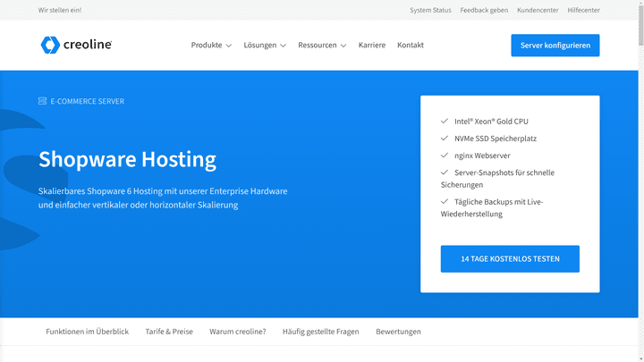Open the Produkte menu
Screen dimensions: 644x362
pyautogui.click(x=211, y=46)
